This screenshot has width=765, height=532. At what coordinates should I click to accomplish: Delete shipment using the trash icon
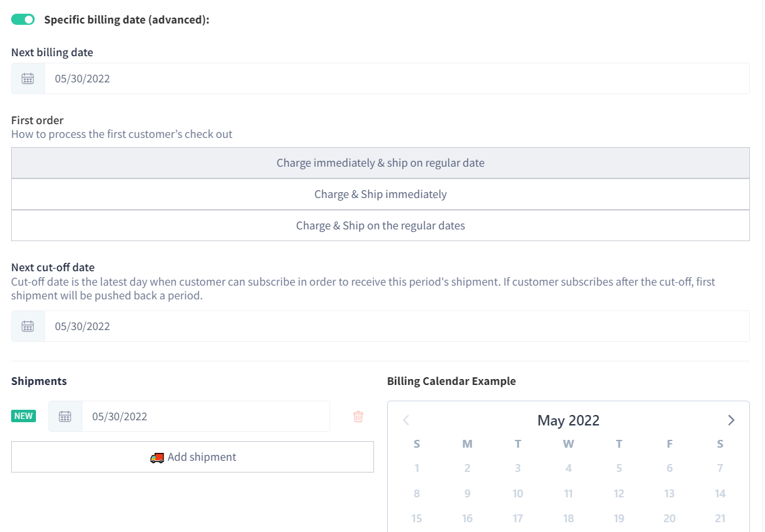pos(358,416)
